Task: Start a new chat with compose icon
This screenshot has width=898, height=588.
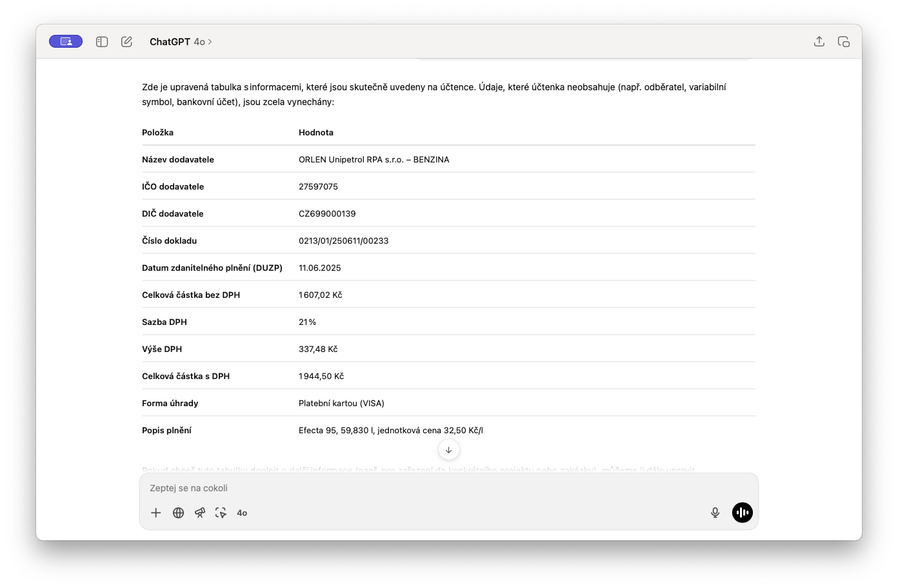Action: point(126,41)
